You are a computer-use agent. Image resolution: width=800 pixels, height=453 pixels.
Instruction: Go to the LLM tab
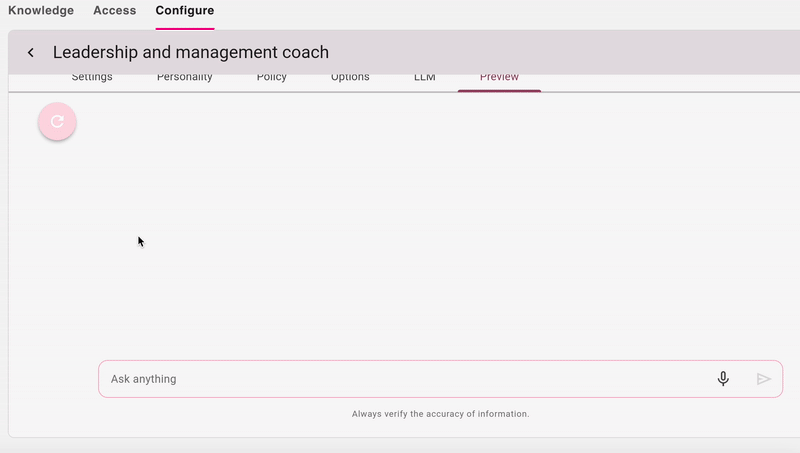pyautogui.click(x=424, y=79)
